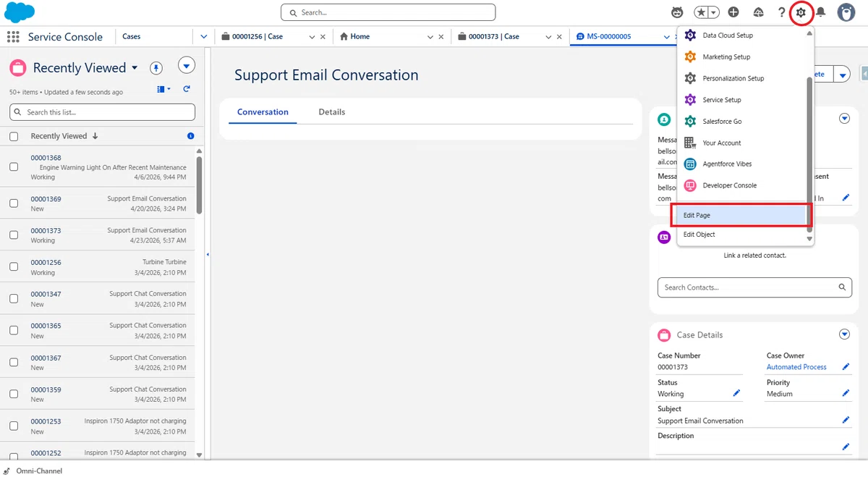Select checkbox for case 00001256
The width and height of the screenshot is (868, 480).
[x=14, y=266]
